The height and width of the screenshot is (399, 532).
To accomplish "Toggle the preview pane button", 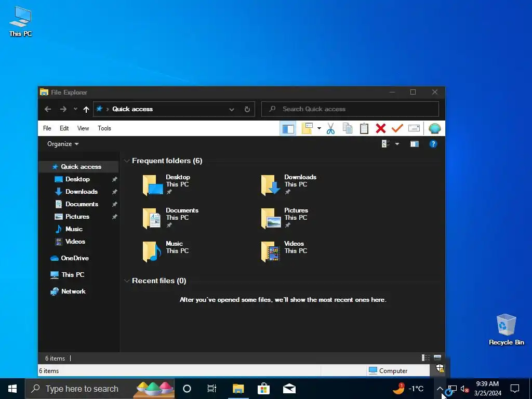I will (414, 144).
